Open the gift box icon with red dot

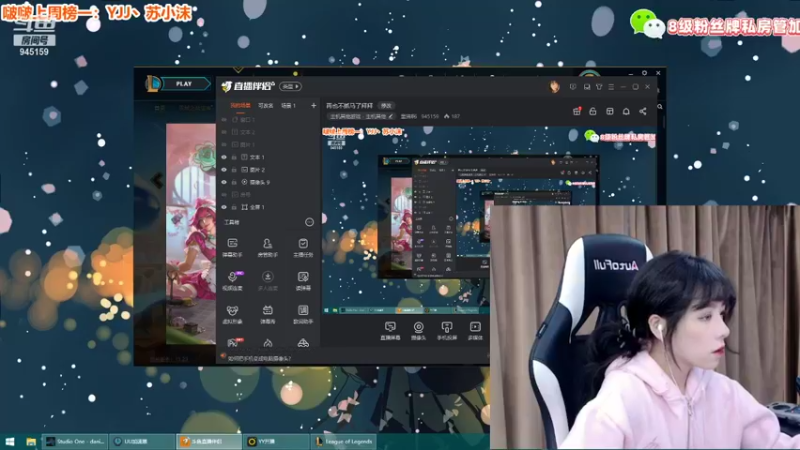(x=577, y=111)
